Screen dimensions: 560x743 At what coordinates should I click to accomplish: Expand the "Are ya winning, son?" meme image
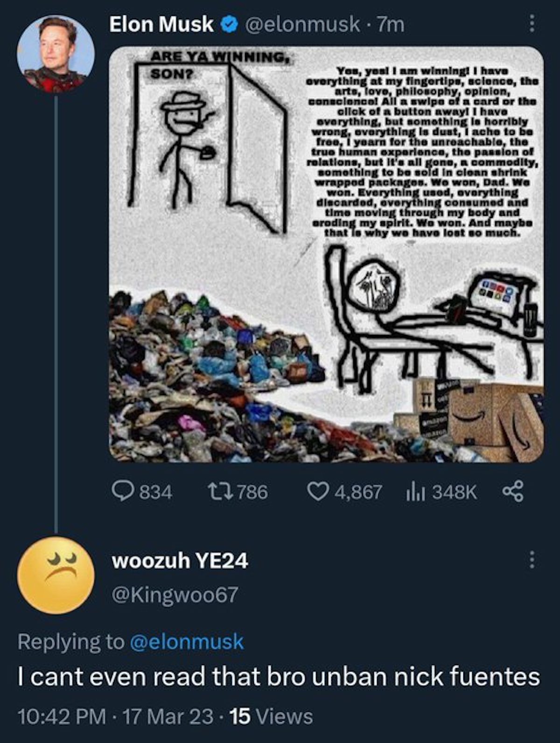[326, 255]
